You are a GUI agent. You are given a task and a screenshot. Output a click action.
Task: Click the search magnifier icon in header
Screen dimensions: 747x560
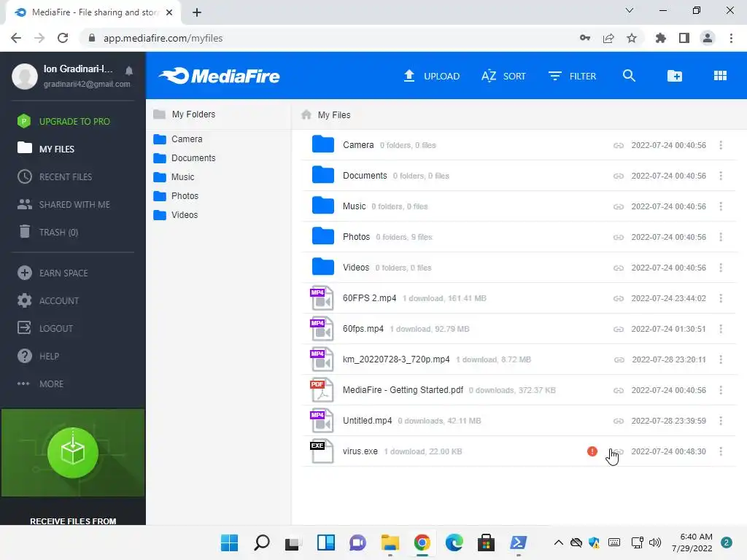point(629,76)
